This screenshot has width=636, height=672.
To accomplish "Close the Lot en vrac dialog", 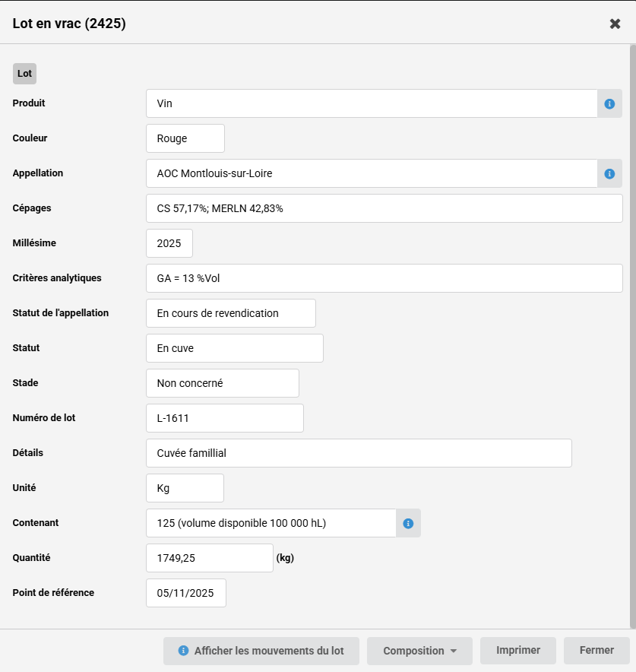I will tap(615, 24).
